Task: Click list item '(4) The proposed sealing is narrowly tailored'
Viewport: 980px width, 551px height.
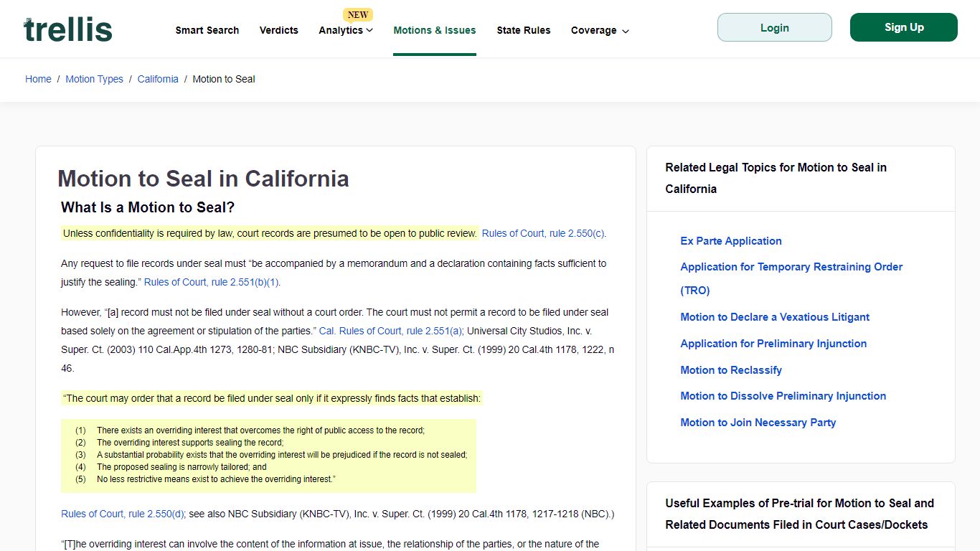Action: 171,467
